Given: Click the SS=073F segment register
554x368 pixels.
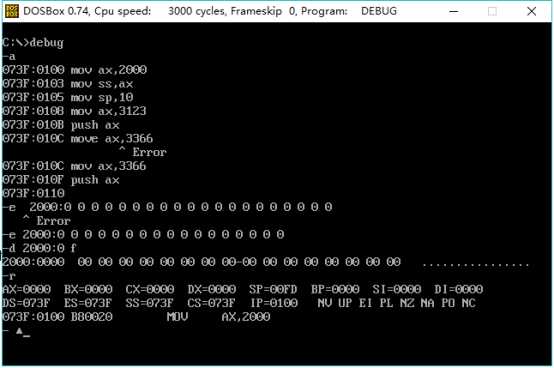Looking at the screenshot, I should (149, 303).
